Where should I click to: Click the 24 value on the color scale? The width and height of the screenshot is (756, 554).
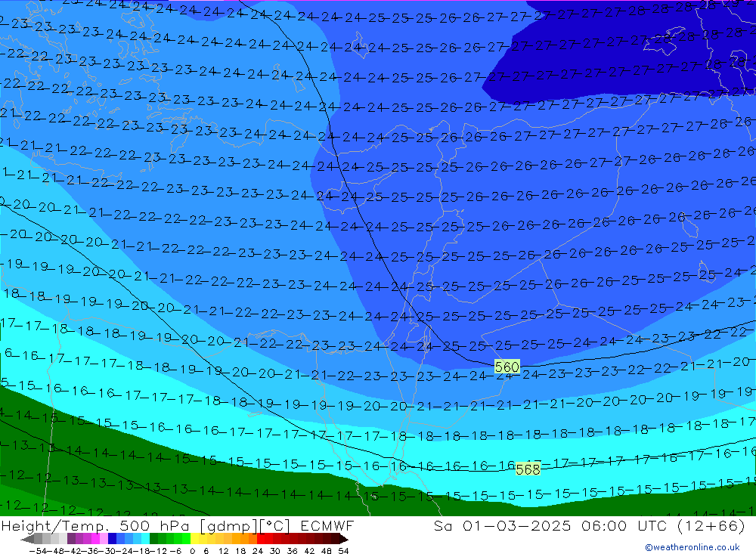pos(258,551)
